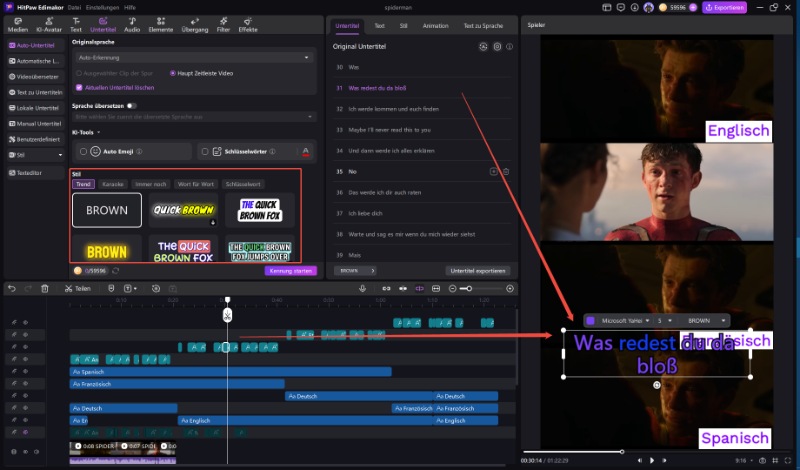Open the KI-Avatar tool
The image size is (800, 470).
49,24
